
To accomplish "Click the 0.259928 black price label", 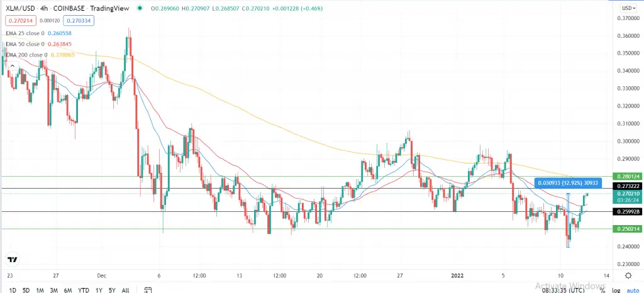I will (626, 212).
